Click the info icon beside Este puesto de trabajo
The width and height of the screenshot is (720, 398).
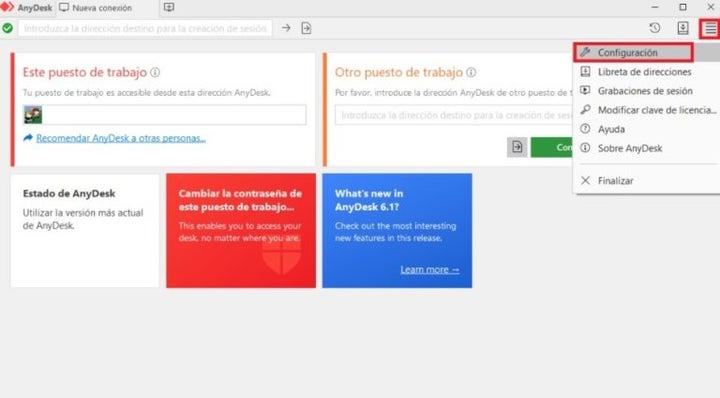155,73
